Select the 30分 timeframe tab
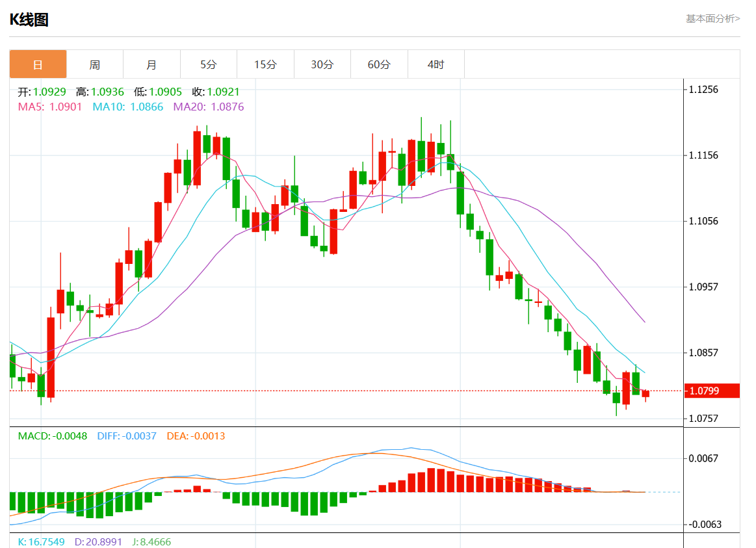This screenshot has height=548, width=756. click(322, 64)
